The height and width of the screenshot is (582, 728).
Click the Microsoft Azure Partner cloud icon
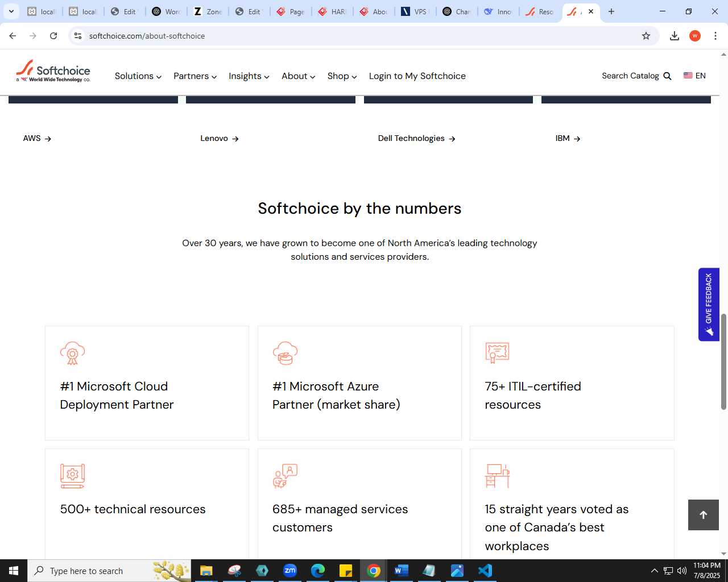point(285,353)
